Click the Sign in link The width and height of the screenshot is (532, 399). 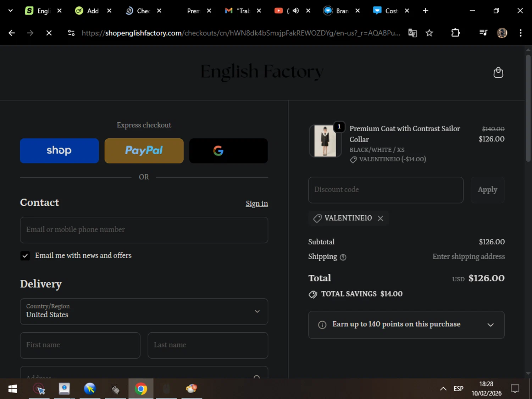[x=257, y=204]
